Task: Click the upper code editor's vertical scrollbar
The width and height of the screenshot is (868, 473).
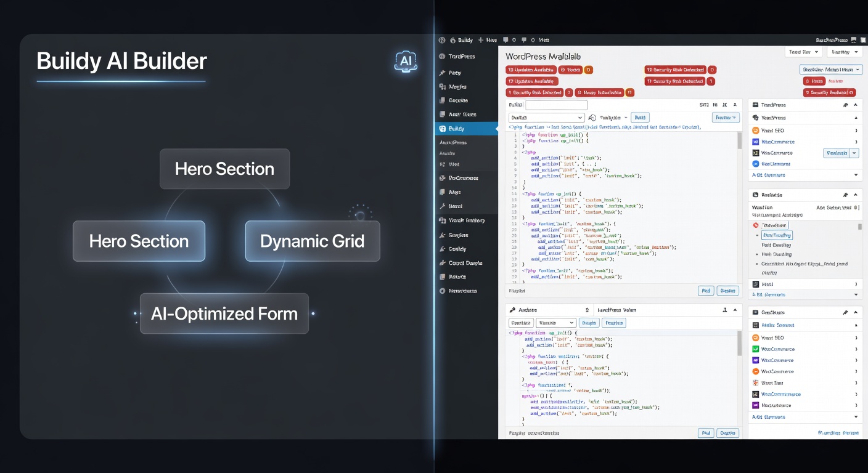Action: tap(740, 206)
